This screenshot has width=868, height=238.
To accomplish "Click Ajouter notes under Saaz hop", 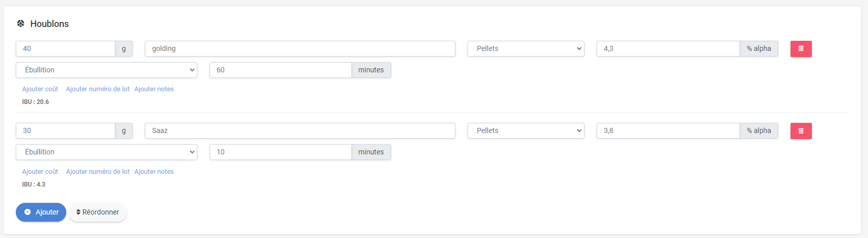I will point(154,171).
